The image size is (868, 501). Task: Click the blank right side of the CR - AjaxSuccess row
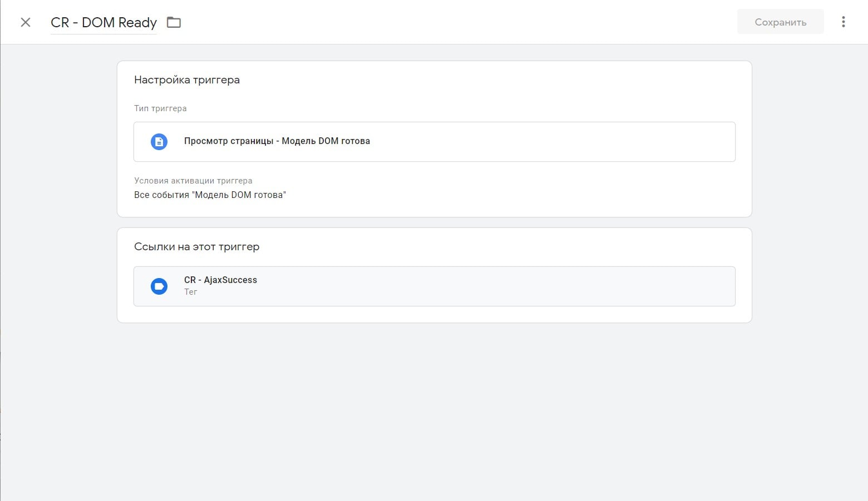(612, 286)
